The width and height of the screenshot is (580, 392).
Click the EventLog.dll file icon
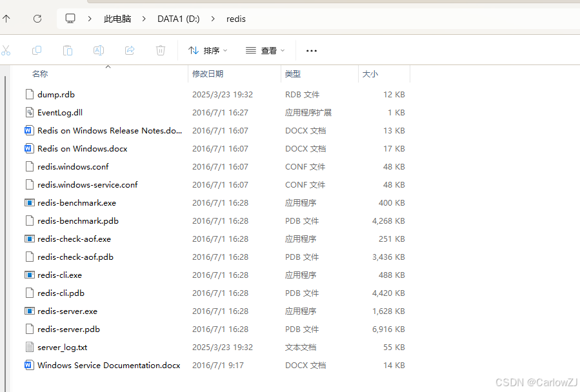30,112
